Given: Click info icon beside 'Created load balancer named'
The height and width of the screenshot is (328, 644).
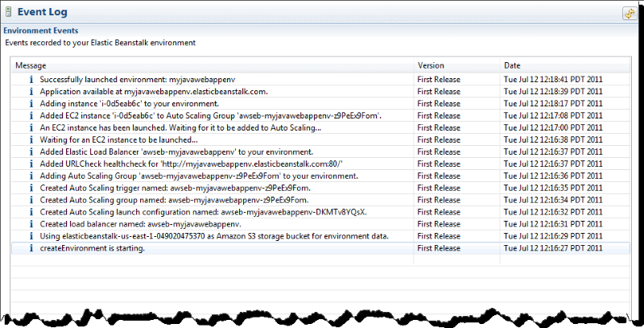Looking at the screenshot, I should coord(31,224).
